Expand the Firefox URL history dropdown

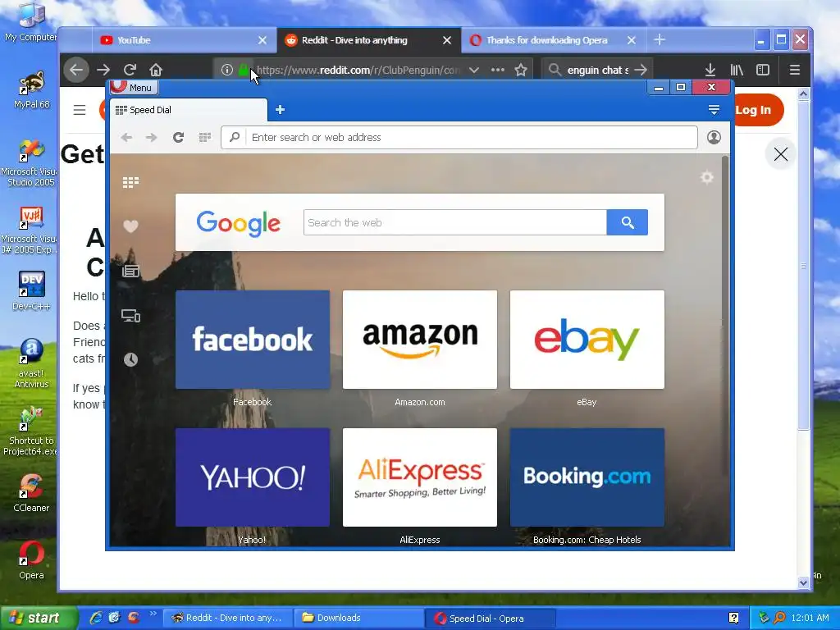pos(474,70)
